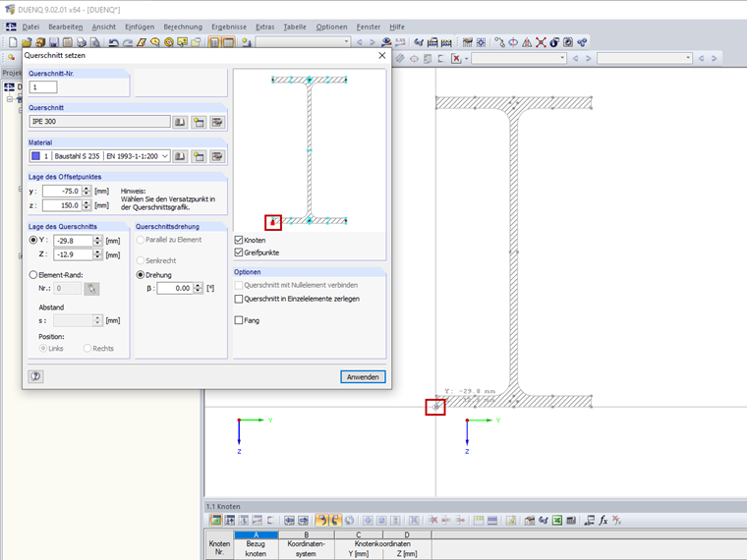Click the offset y value stepper arrows
Image resolution: width=747 pixels, height=560 pixels.
[x=86, y=191]
